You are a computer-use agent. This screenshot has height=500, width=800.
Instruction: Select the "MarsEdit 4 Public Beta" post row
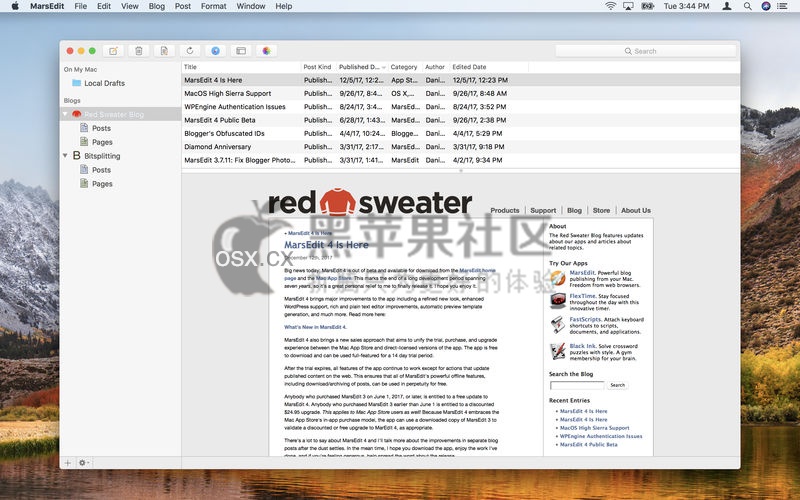(461, 120)
